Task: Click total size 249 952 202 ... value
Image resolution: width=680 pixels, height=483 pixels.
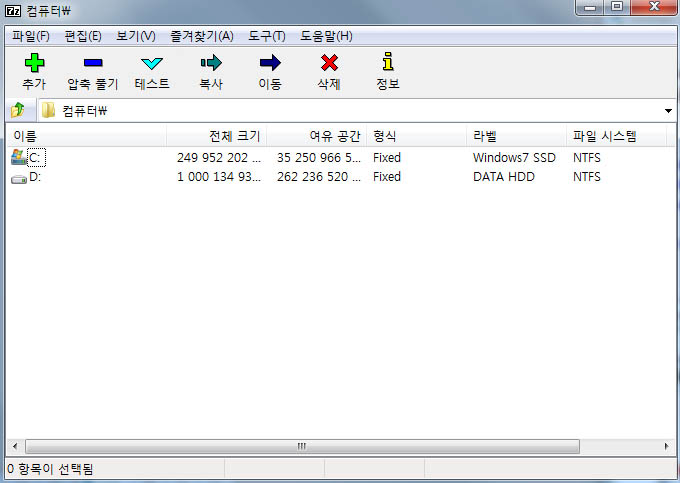Action: (219, 158)
